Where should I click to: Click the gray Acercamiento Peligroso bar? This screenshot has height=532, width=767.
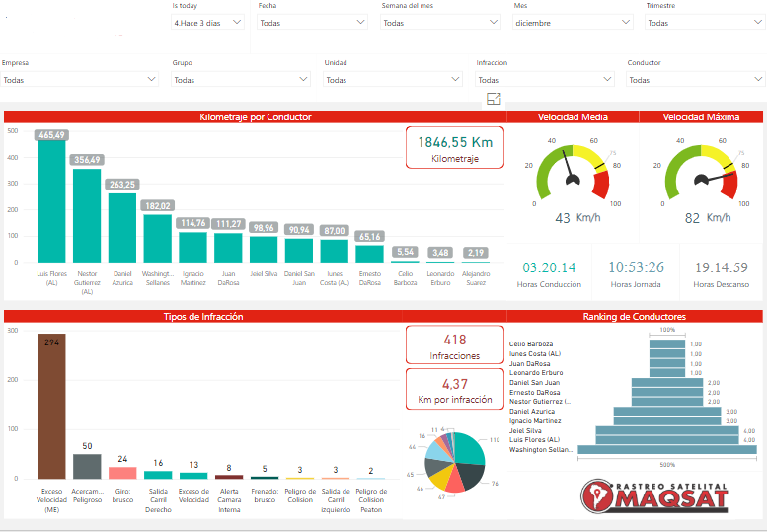[87, 466]
